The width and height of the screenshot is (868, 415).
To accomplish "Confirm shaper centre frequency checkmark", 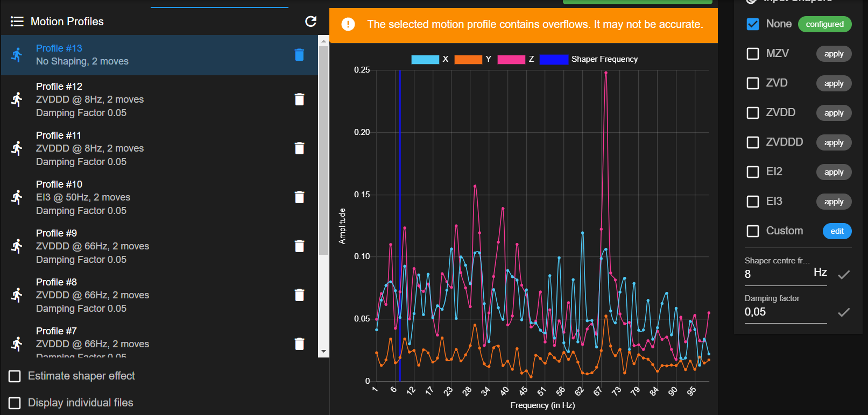I will point(844,274).
